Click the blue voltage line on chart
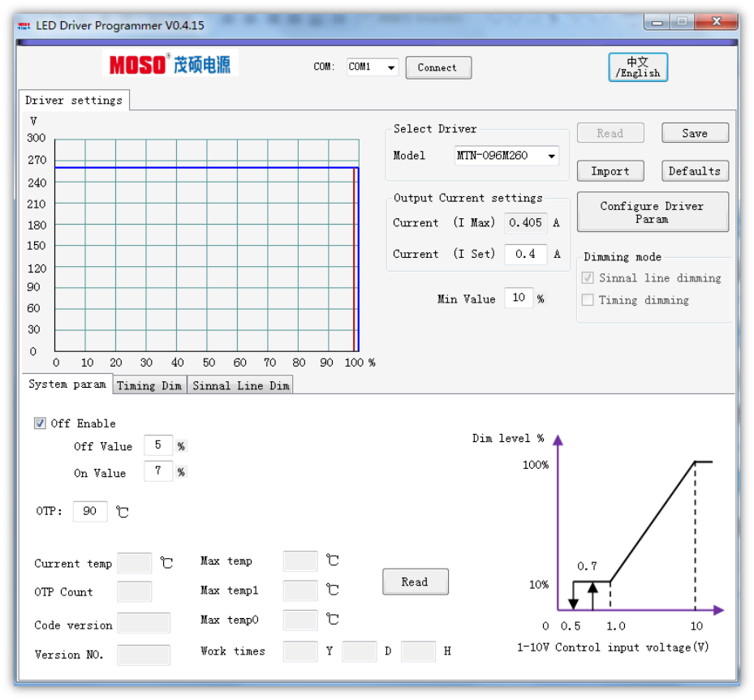 [x=206, y=168]
